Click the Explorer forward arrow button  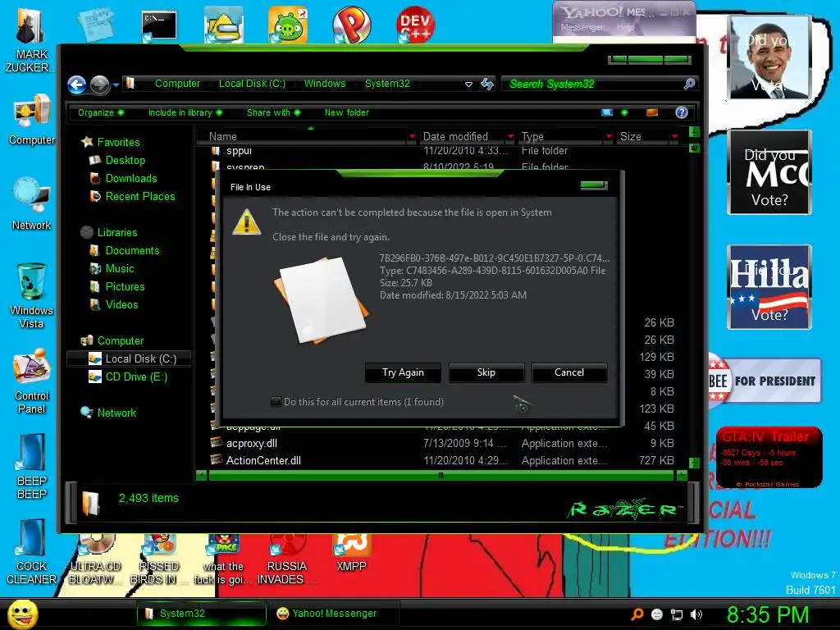pyautogui.click(x=99, y=84)
